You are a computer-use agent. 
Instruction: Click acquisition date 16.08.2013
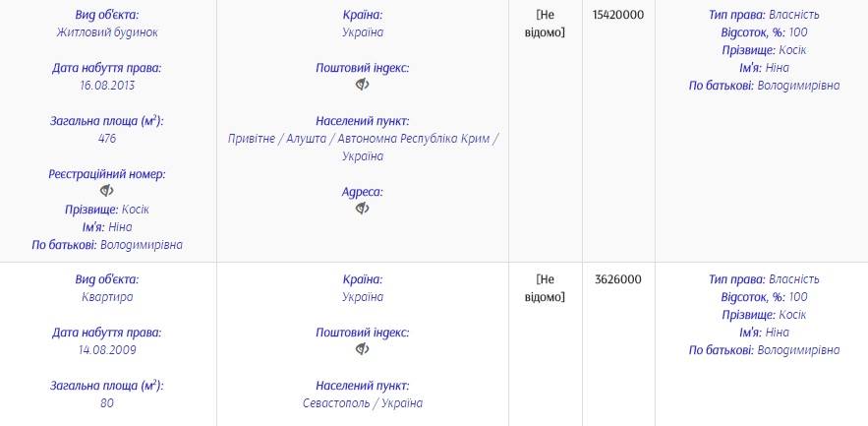click(107, 86)
